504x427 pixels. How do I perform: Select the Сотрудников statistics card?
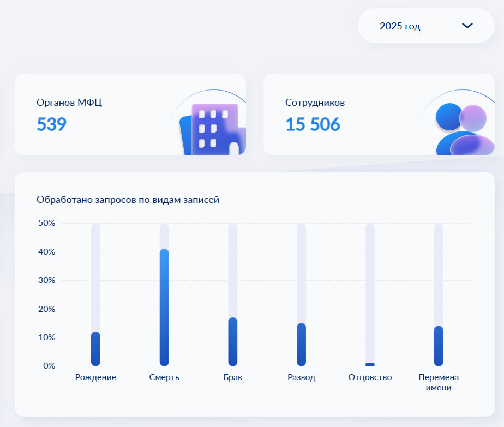tap(379, 114)
